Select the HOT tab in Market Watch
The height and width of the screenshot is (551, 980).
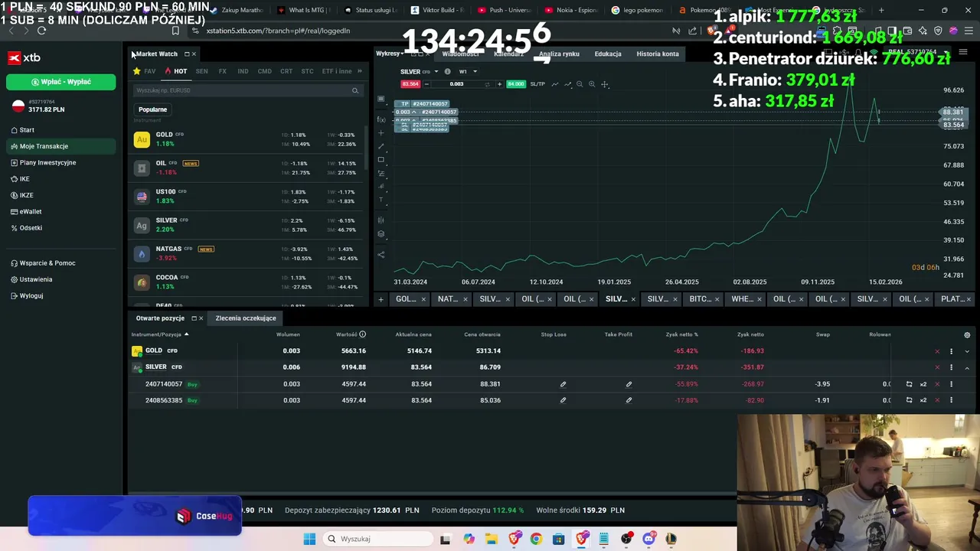176,71
